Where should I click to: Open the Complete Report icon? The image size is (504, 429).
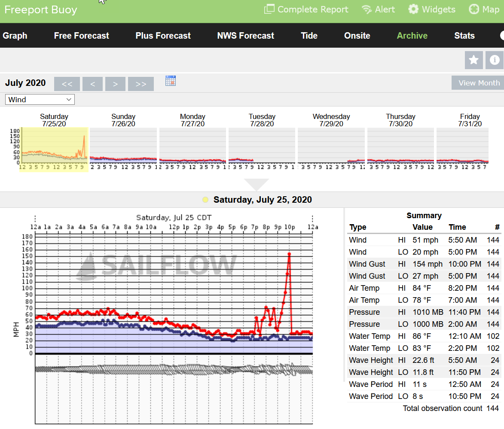(269, 9)
